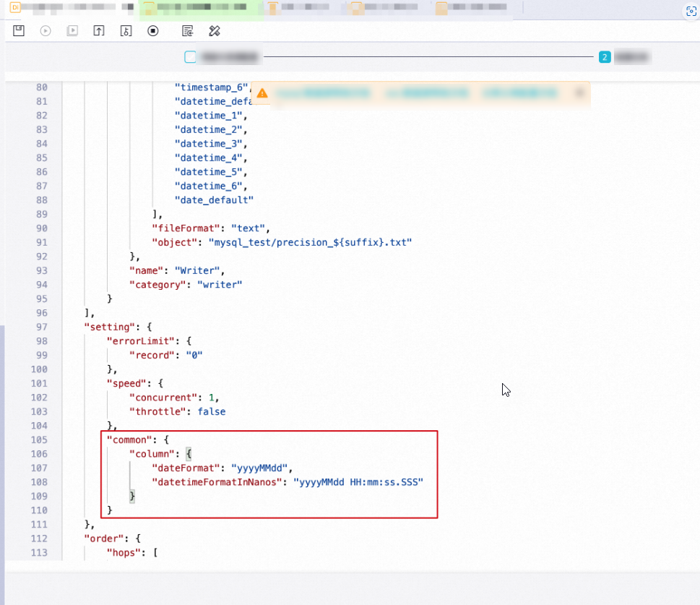Image resolution: width=700 pixels, height=605 pixels.
Task: Click line number 105 in the gutter
Action: click(x=39, y=439)
